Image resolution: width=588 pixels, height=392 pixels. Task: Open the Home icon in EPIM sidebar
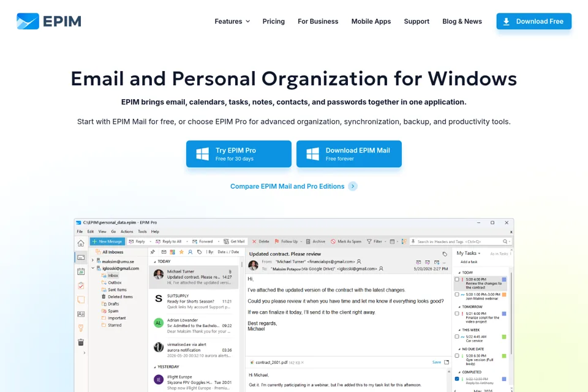pyautogui.click(x=81, y=243)
